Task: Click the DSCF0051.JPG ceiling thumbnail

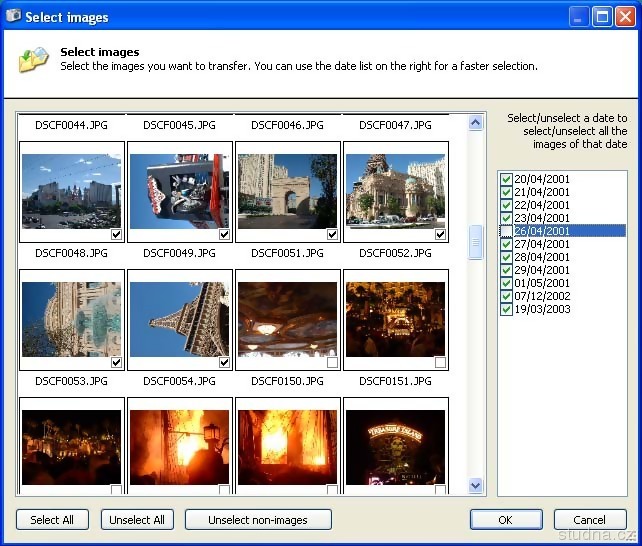Action: click(x=288, y=319)
